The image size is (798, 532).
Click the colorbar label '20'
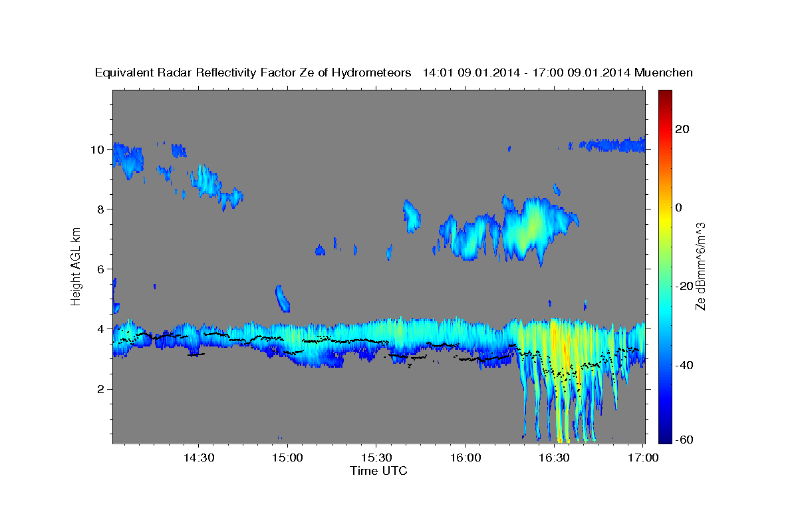click(684, 129)
